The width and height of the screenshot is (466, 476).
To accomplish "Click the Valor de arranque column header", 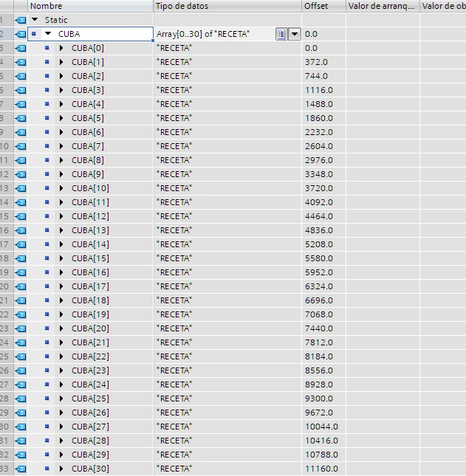I will click(383, 6).
